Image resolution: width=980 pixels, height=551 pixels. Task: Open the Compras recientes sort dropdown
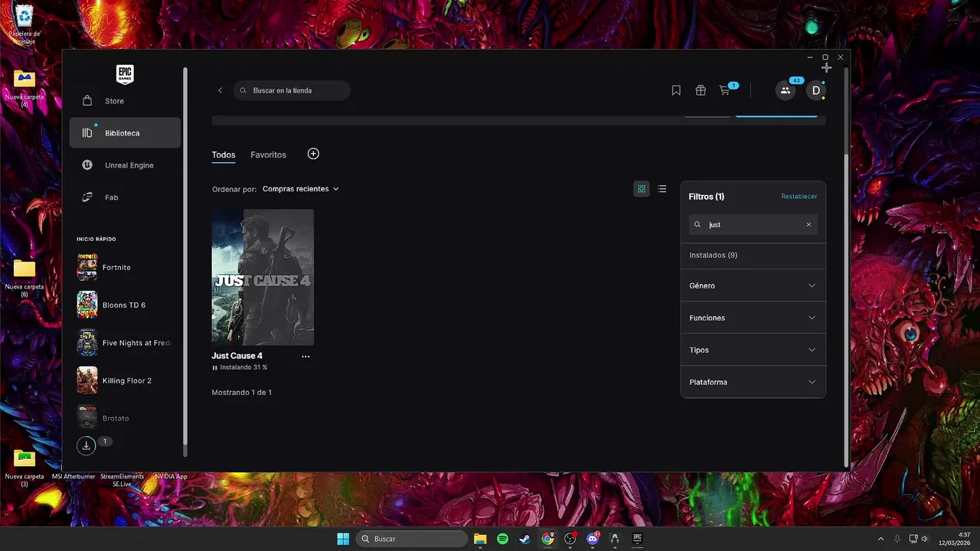click(300, 189)
